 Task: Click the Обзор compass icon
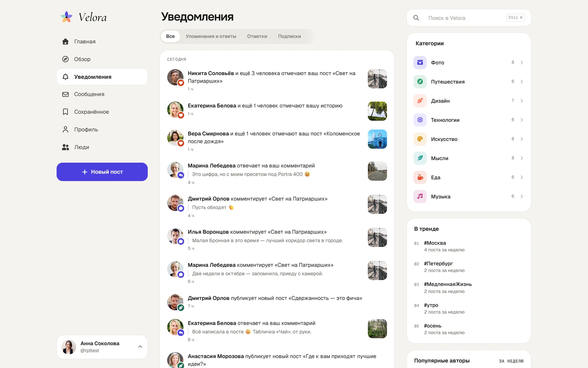(x=65, y=59)
